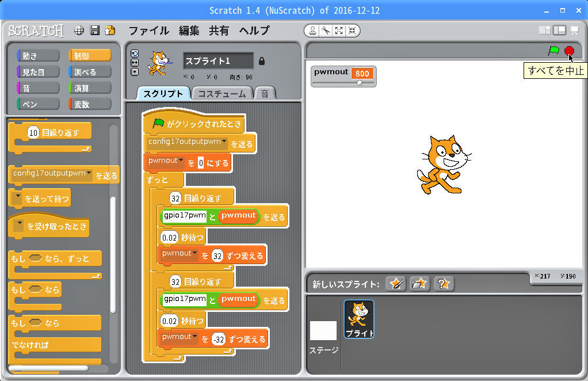Open pwmout dropdown in the を 0 にする block

[x=181, y=161]
